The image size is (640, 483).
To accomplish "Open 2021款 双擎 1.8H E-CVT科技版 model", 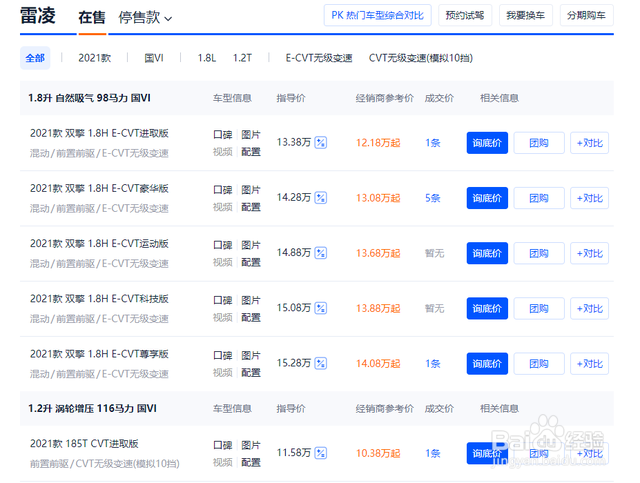I will click(x=99, y=299).
